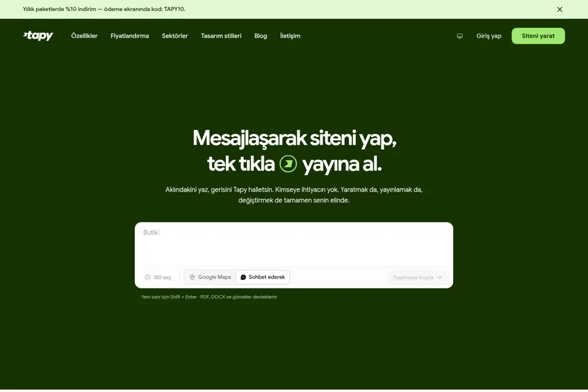The height and width of the screenshot is (392, 588).
Task: Click the Giriş yap link
Action: click(x=489, y=36)
